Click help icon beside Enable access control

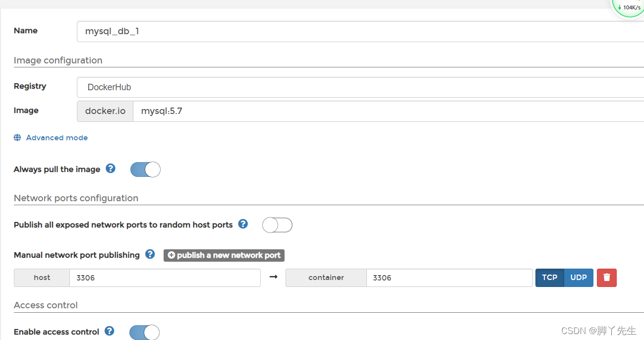(110, 331)
